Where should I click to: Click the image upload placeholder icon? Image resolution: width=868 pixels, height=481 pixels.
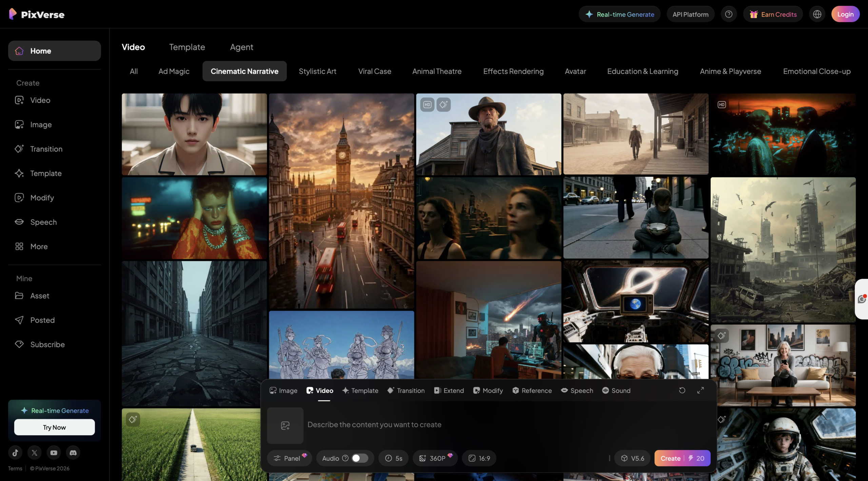click(285, 425)
